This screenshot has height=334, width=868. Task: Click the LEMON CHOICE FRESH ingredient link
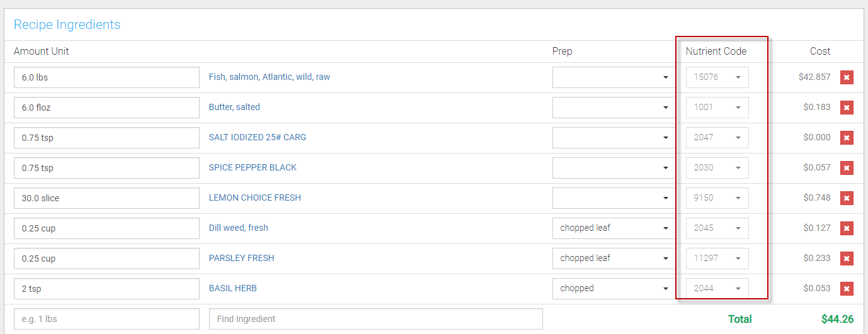[x=255, y=198]
